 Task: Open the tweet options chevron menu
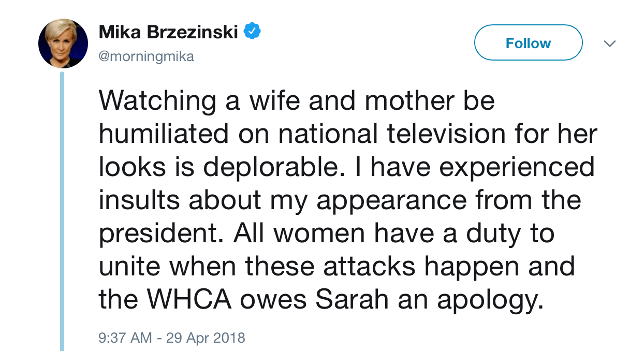coord(610,43)
